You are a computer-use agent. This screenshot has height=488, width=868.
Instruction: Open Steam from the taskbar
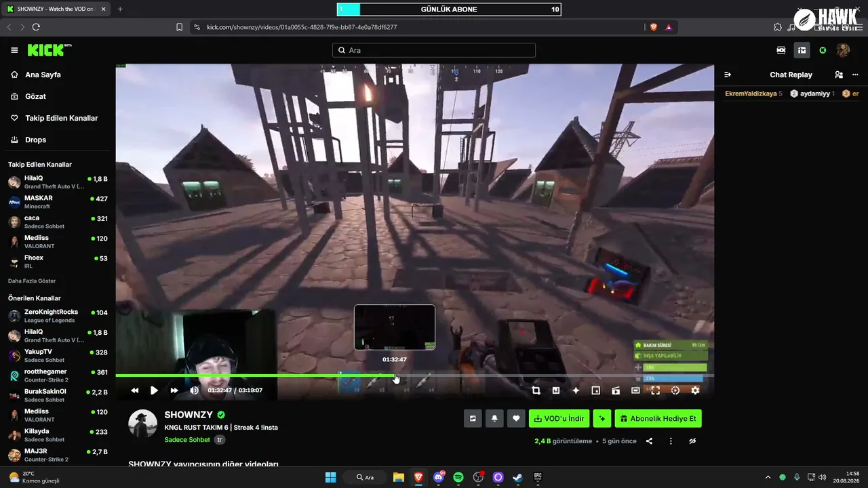click(x=518, y=477)
